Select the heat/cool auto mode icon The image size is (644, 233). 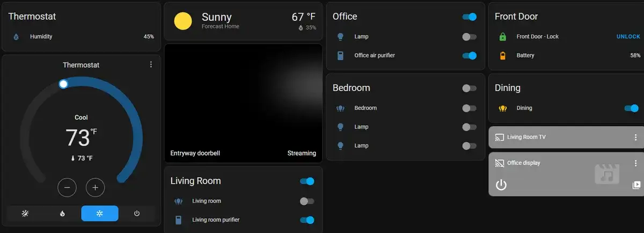(x=25, y=213)
